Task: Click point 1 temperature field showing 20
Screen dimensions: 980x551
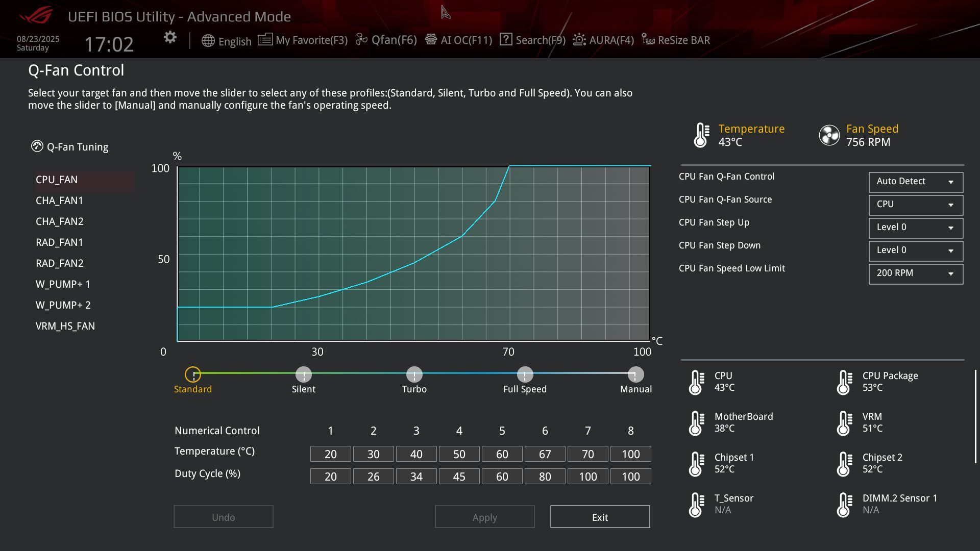Action: click(330, 454)
